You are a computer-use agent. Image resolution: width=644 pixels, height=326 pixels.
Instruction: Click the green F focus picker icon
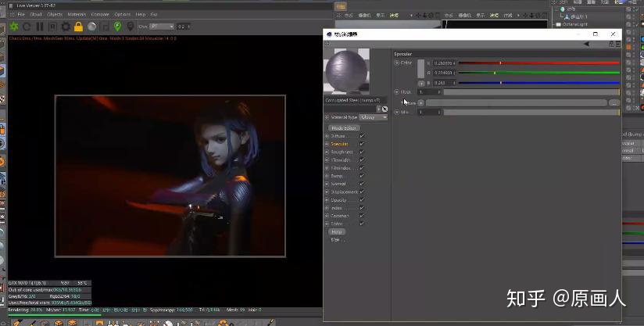pyautogui.click(x=117, y=27)
